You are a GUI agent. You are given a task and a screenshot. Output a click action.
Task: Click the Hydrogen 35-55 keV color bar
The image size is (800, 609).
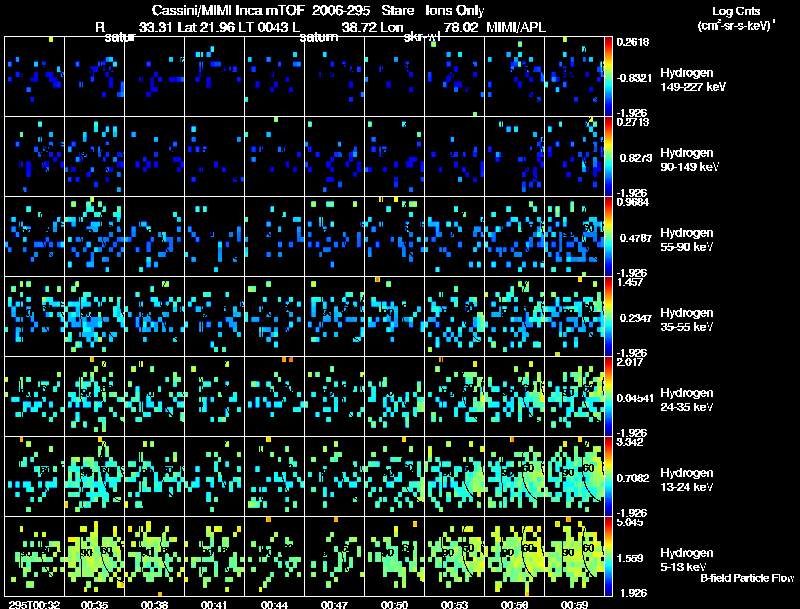coord(610,316)
